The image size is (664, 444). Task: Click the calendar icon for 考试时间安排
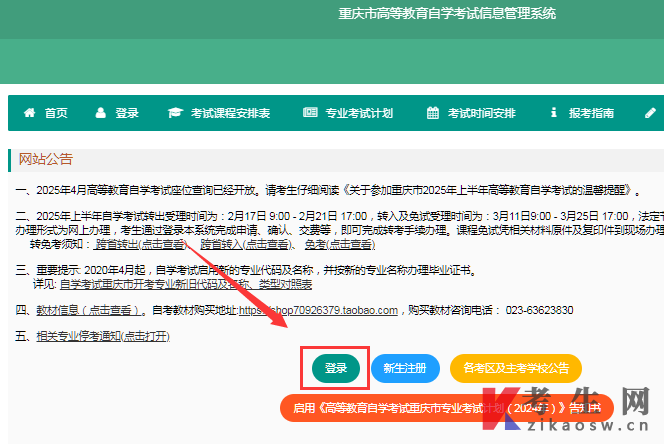pyautogui.click(x=432, y=113)
